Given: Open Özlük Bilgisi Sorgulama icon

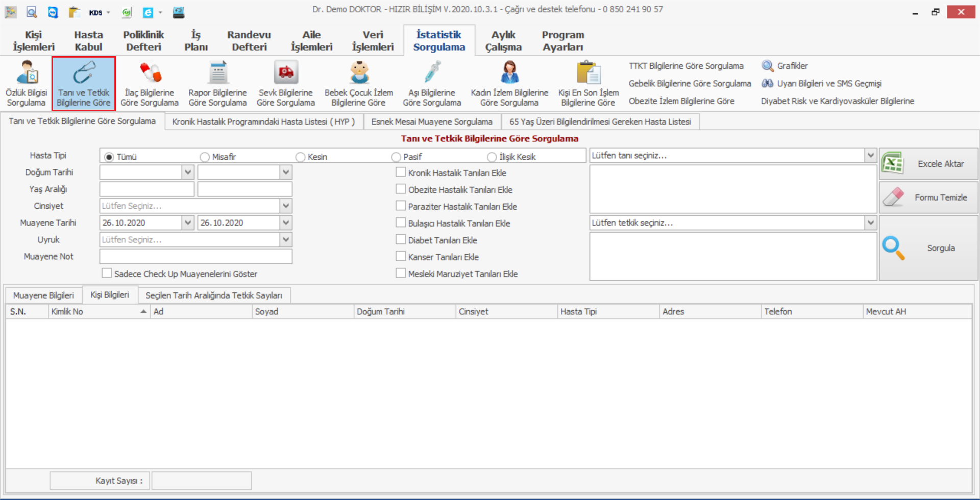Looking at the screenshot, I should [27, 72].
